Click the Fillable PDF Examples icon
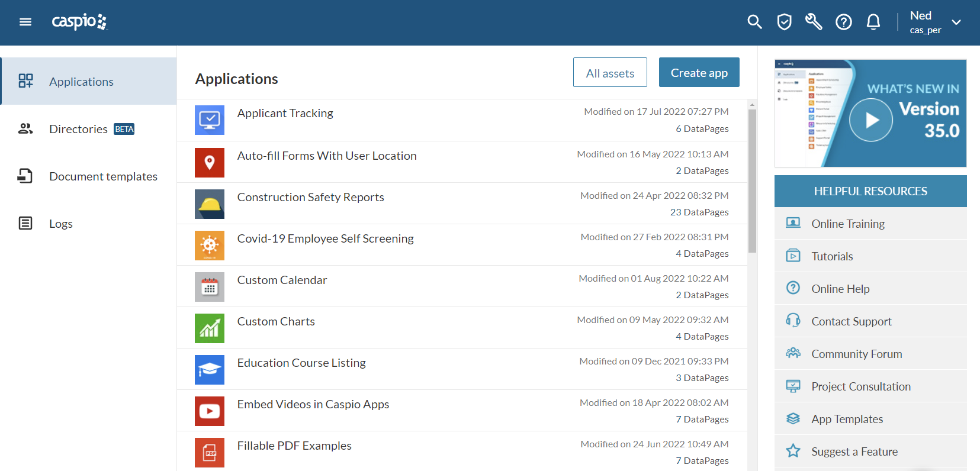This screenshot has height=471, width=980. pos(210,453)
